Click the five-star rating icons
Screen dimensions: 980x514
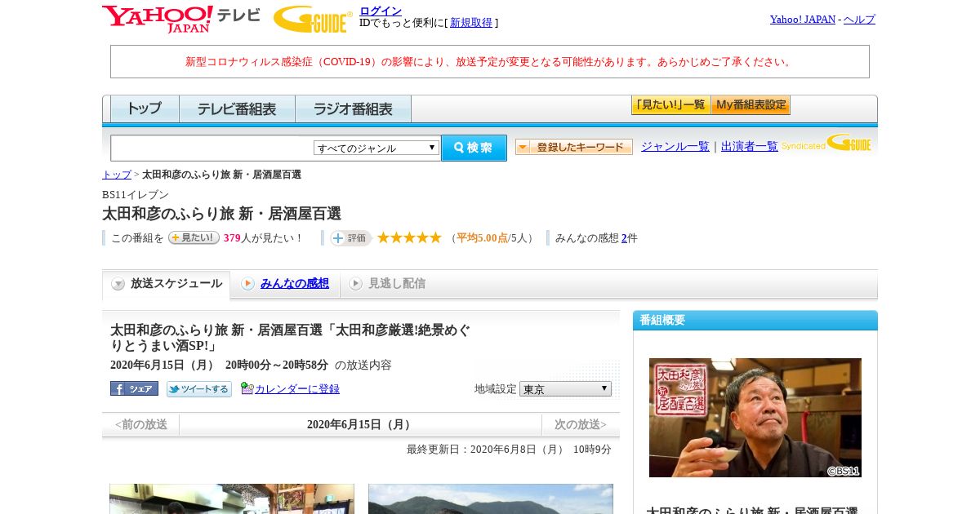tap(409, 237)
